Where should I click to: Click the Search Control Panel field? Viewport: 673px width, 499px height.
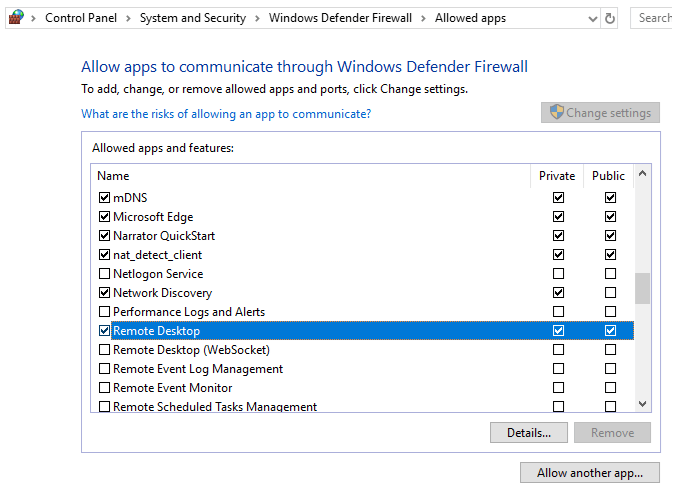[652, 18]
